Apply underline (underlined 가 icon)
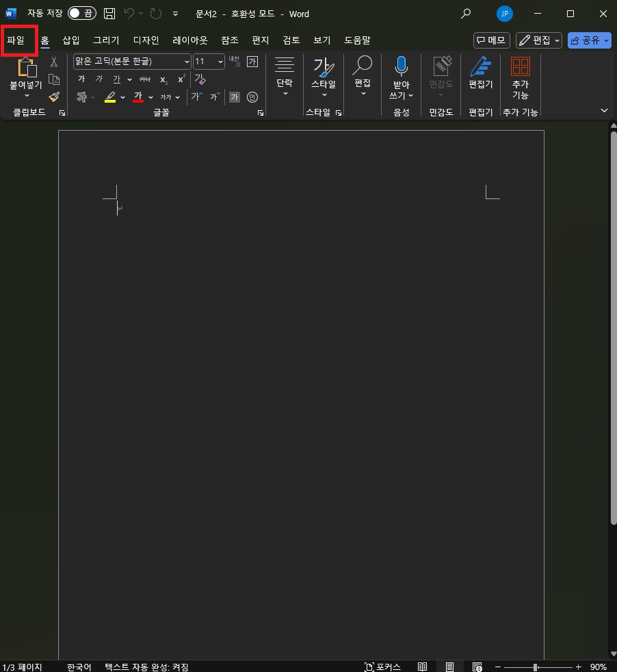Screen dimensions: 617x672 point(116,79)
